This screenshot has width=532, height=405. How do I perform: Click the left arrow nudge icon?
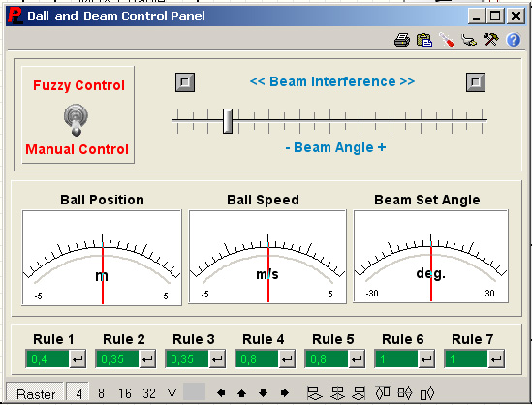[x=221, y=393]
